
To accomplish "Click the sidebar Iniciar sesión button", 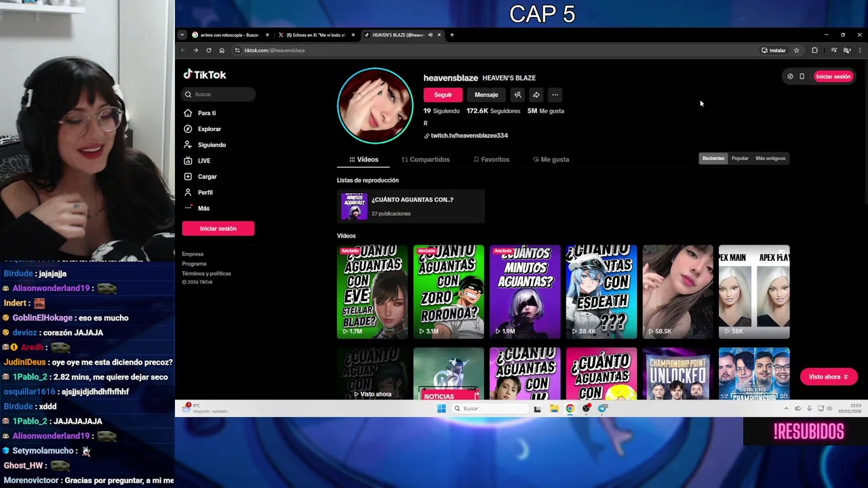I will click(x=218, y=228).
